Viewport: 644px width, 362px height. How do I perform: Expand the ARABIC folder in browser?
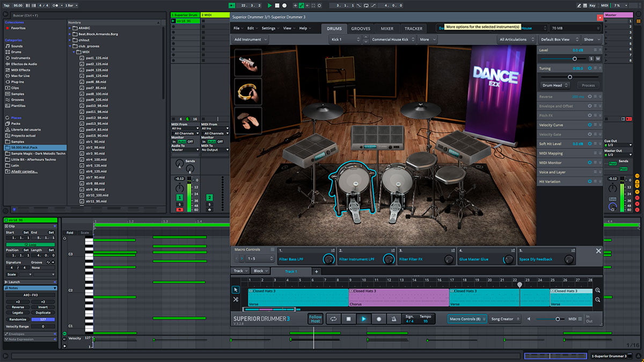(70, 28)
